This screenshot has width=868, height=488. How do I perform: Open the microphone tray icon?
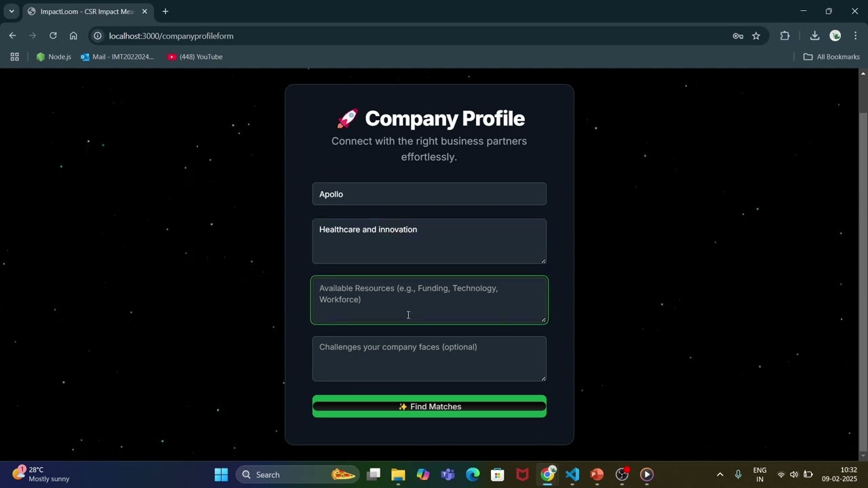tap(738, 474)
